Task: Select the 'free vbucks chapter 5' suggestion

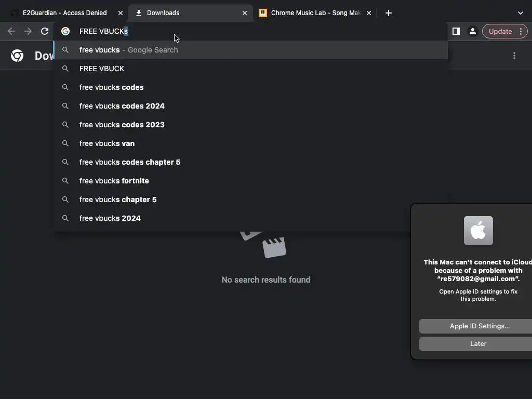Action: coord(251,199)
